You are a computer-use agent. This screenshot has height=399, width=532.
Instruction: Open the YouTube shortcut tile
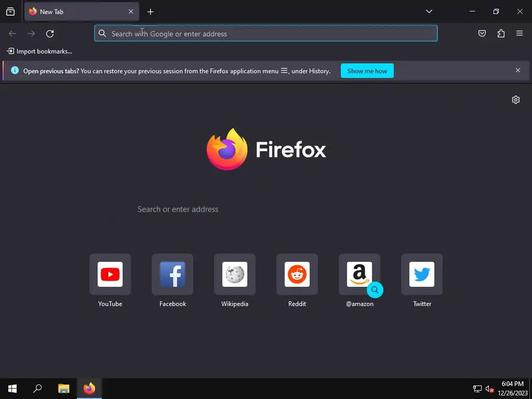[110, 274]
